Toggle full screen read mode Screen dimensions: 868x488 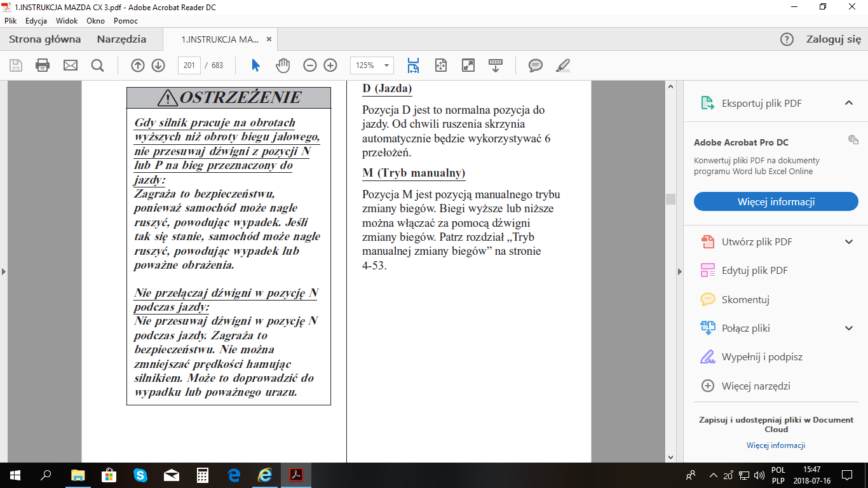[x=468, y=65]
